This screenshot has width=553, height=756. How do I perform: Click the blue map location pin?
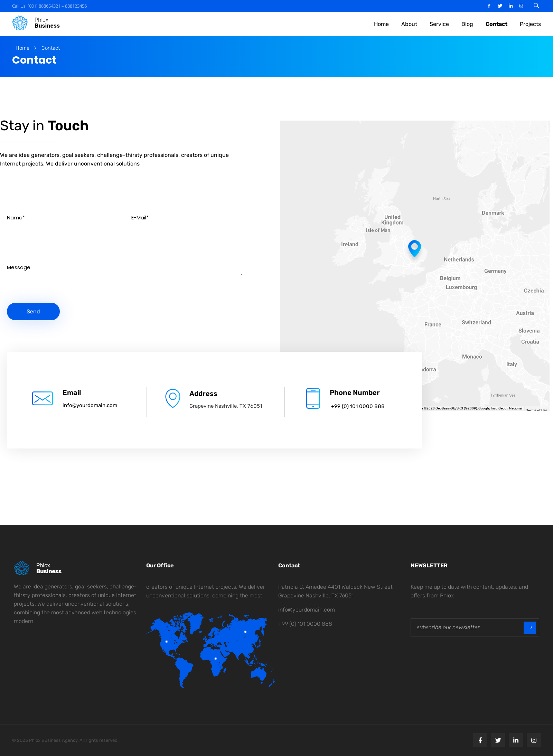[x=414, y=248]
